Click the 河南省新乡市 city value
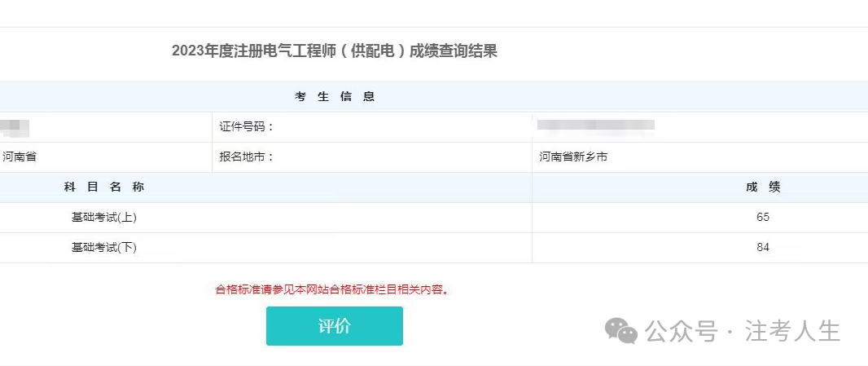 click(x=573, y=157)
